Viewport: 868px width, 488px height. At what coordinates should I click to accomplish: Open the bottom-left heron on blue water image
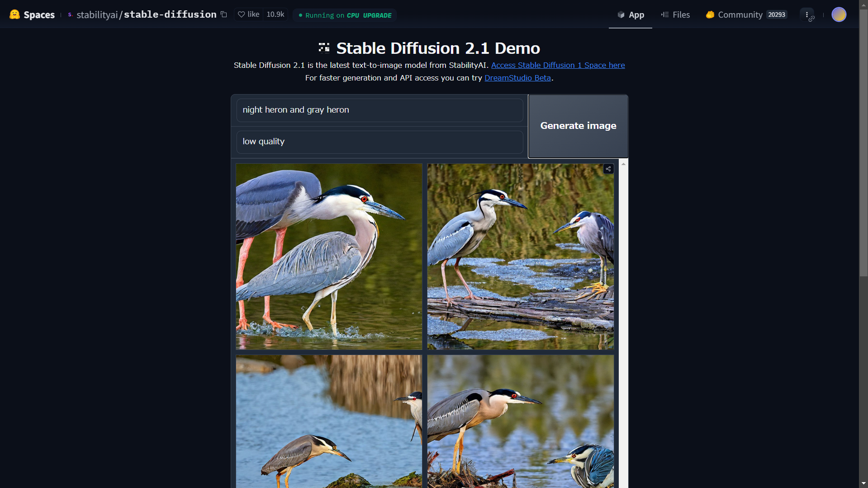pos(329,421)
